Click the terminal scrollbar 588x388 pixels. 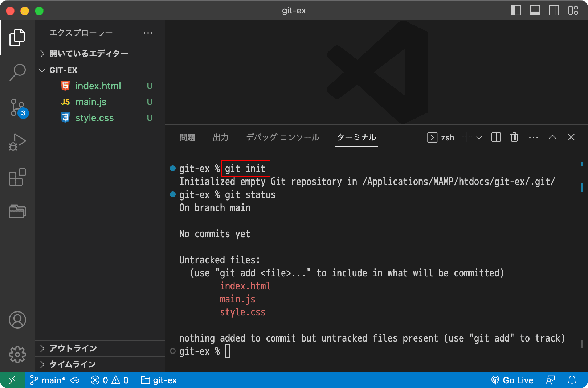[x=581, y=254]
